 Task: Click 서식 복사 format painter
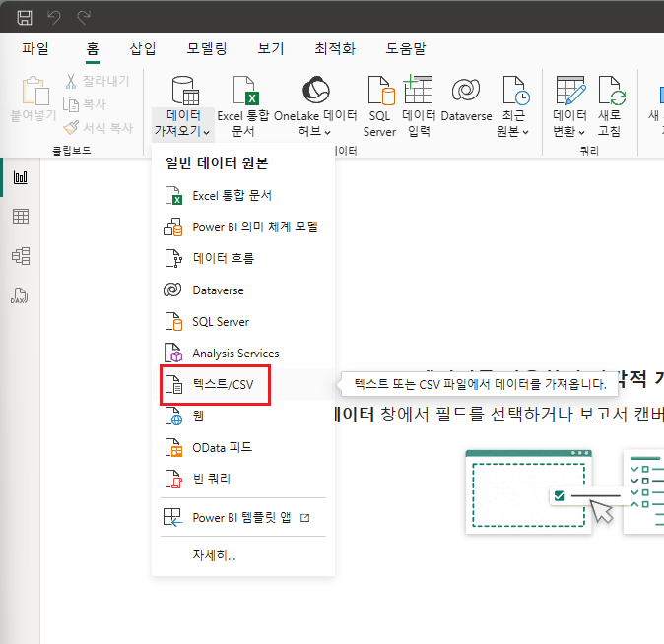pos(98,127)
